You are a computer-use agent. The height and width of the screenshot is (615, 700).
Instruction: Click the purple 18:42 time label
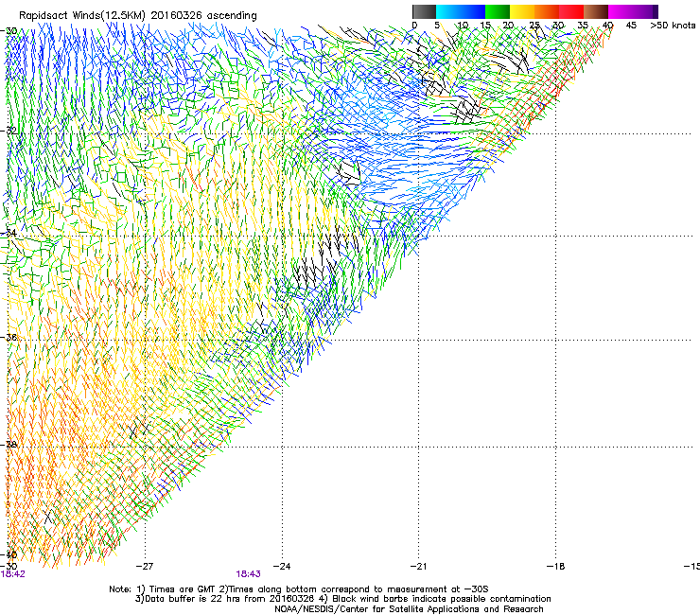click(x=13, y=574)
